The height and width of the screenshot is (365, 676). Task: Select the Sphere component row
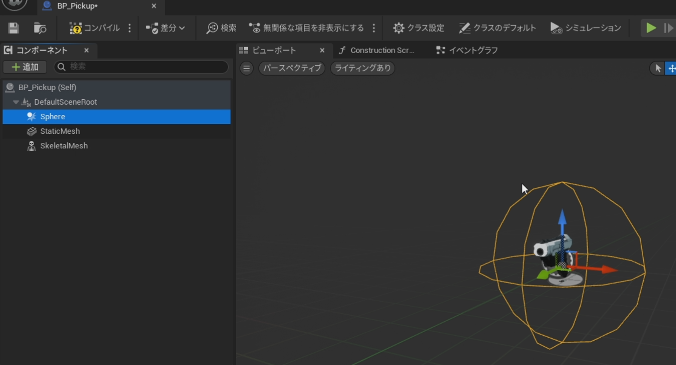116,117
